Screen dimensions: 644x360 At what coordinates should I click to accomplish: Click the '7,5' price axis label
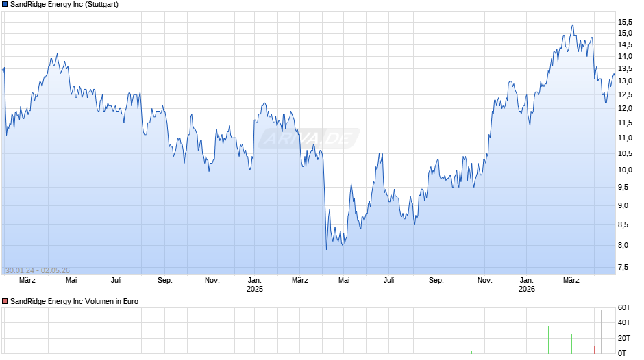[623, 267]
